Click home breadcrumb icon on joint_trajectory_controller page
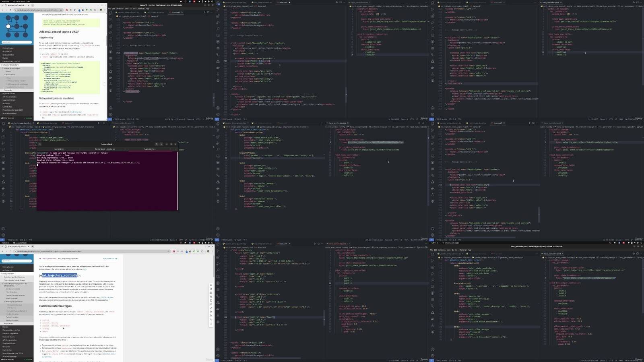The width and height of the screenshot is (644, 362). [x=40, y=259]
